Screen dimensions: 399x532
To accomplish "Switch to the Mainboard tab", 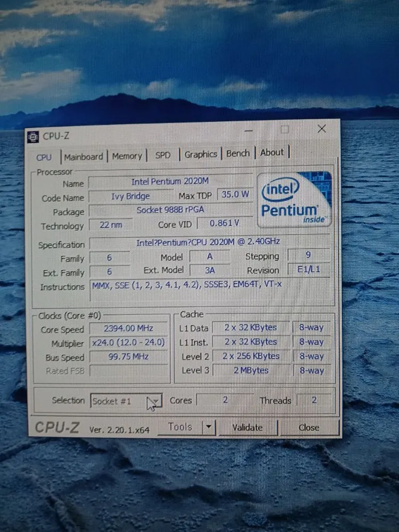I will pyautogui.click(x=84, y=157).
